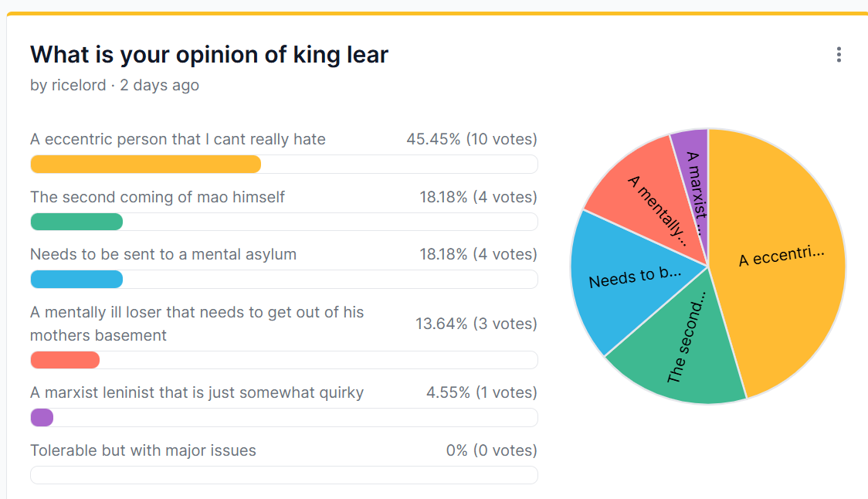
Task: Click the poll title about king lear
Action: (209, 54)
